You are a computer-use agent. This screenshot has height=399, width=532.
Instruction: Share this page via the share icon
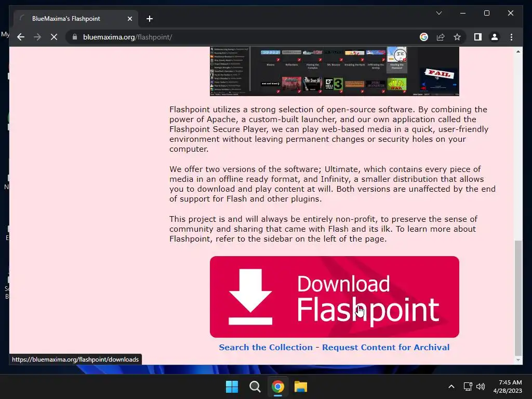point(441,37)
